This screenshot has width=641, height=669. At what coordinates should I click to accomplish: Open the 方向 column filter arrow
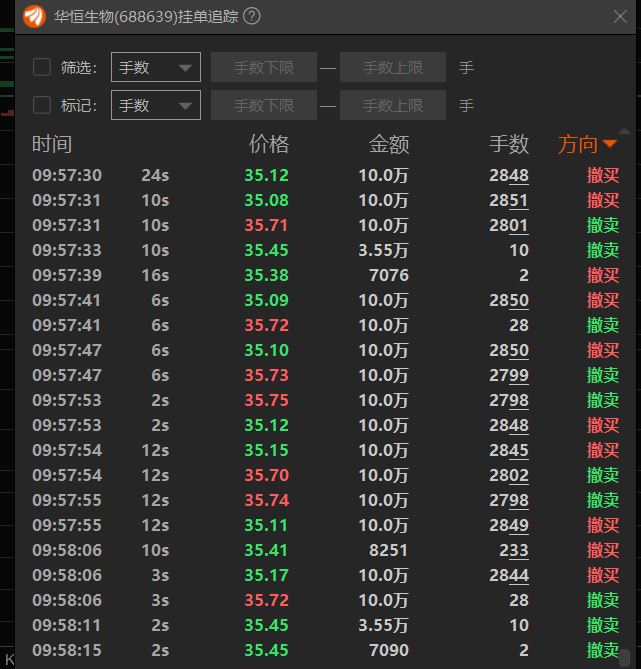coord(610,144)
